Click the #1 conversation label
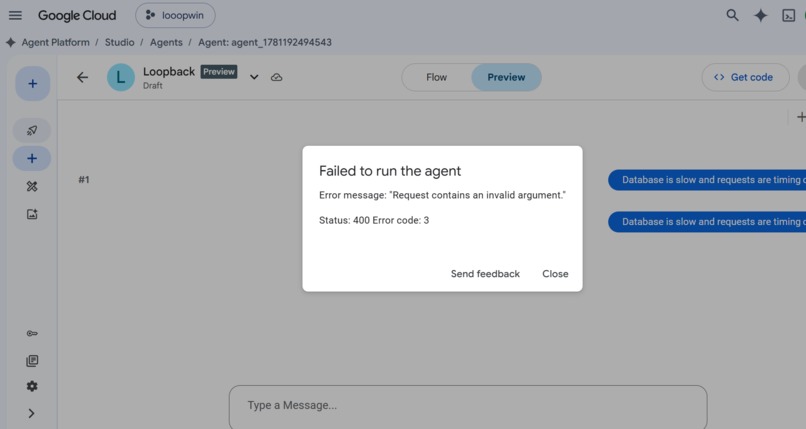Image resolution: width=806 pixels, height=429 pixels. click(84, 179)
